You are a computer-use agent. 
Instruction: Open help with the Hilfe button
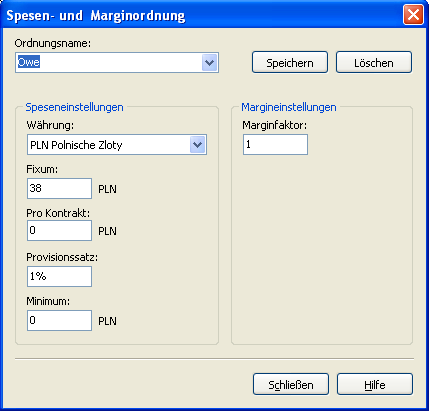[x=375, y=384]
